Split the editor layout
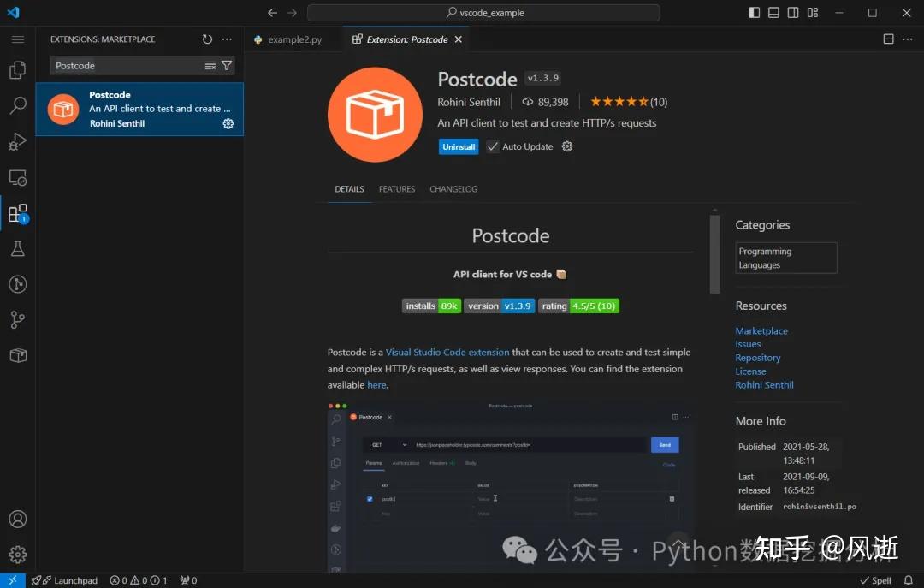 tap(889, 39)
